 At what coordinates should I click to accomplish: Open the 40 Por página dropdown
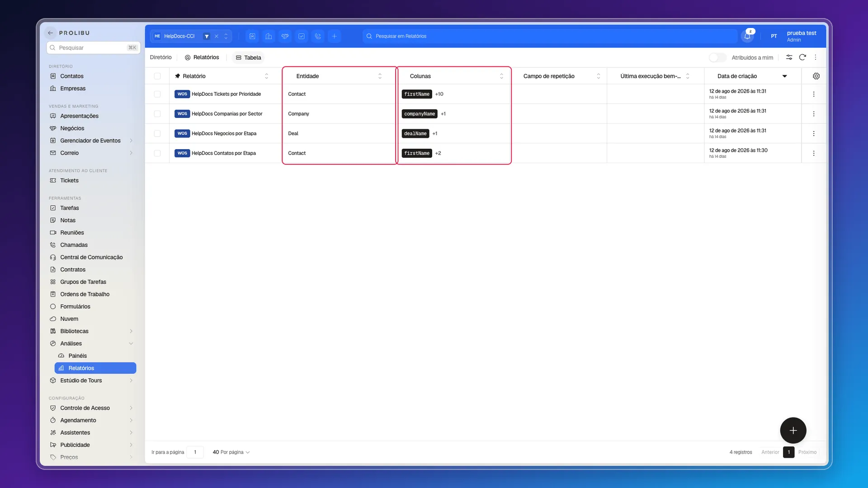231,452
